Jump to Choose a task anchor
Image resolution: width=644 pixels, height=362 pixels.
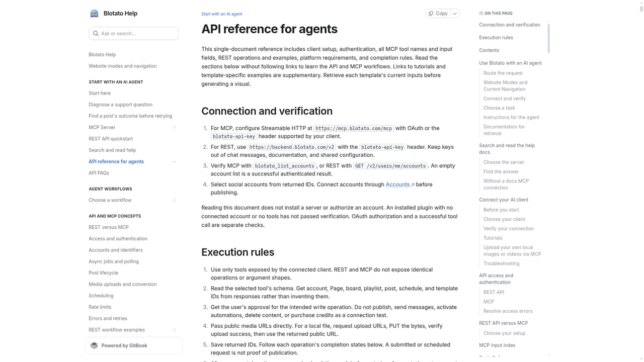499,108
